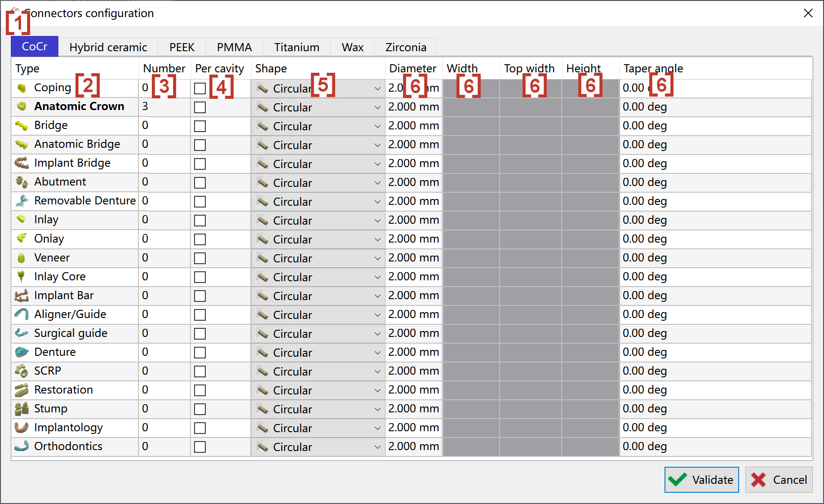Click the Orthodontics type icon
Image resolution: width=824 pixels, height=504 pixels.
click(x=22, y=447)
